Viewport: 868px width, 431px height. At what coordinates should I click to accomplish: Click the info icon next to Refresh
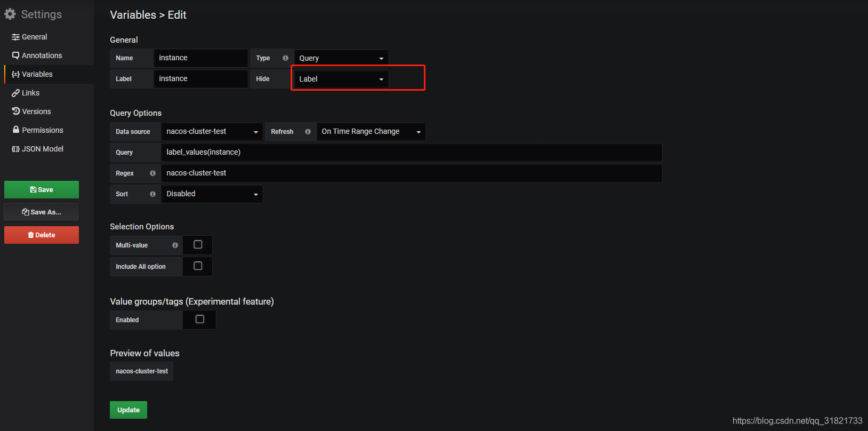click(308, 132)
